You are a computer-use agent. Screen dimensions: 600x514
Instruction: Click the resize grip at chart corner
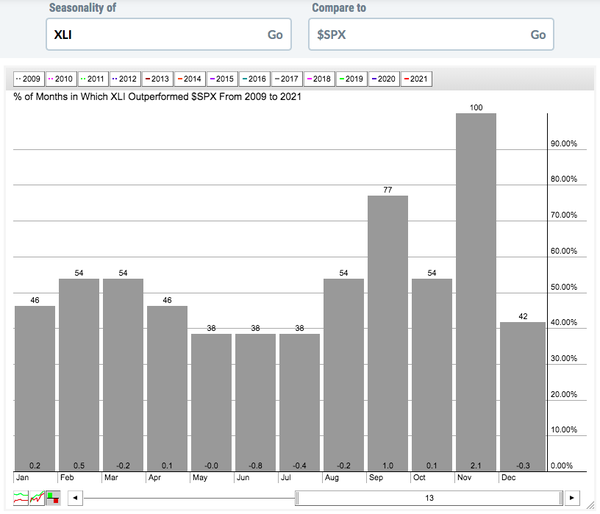590,507
